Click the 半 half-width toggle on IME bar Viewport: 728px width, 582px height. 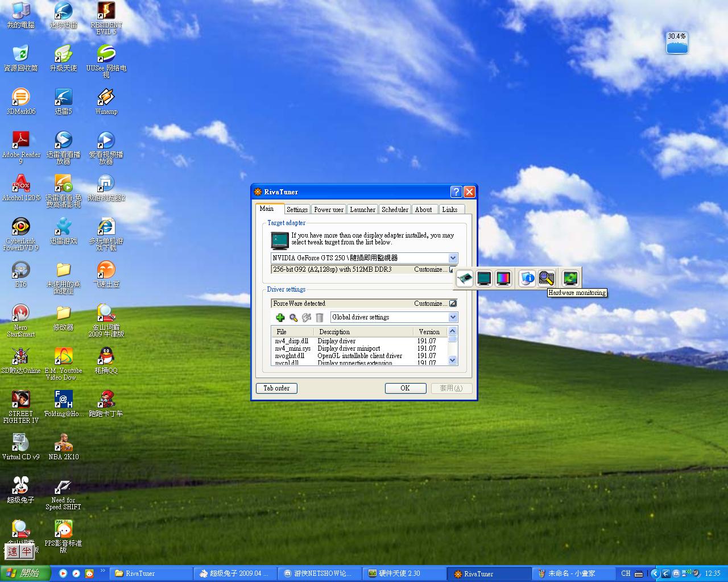[x=27, y=551]
